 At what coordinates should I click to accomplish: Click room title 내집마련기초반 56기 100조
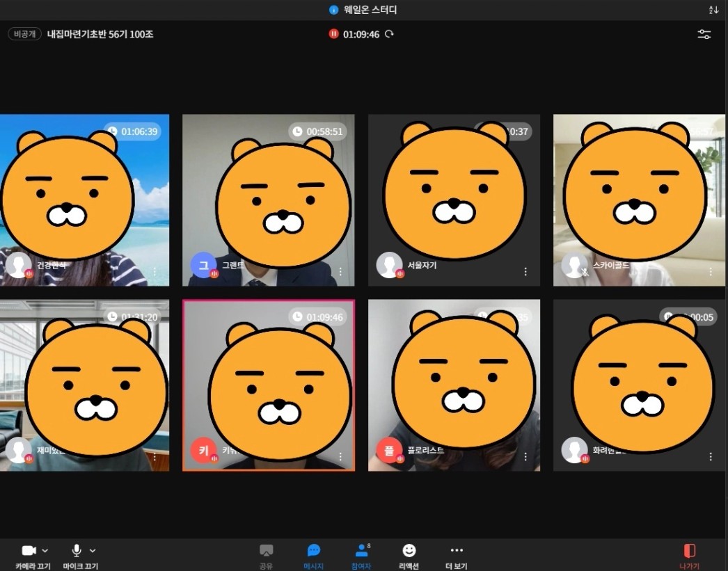pyautogui.click(x=100, y=34)
